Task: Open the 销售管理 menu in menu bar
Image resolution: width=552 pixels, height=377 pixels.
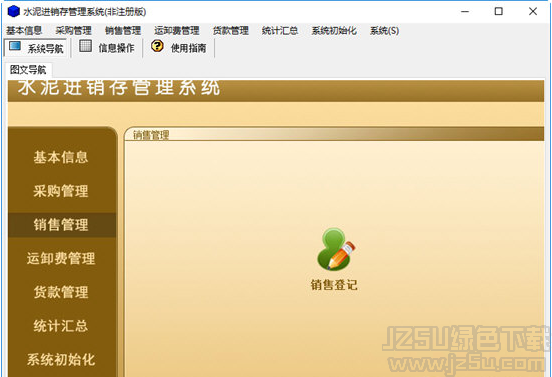Action: point(123,31)
